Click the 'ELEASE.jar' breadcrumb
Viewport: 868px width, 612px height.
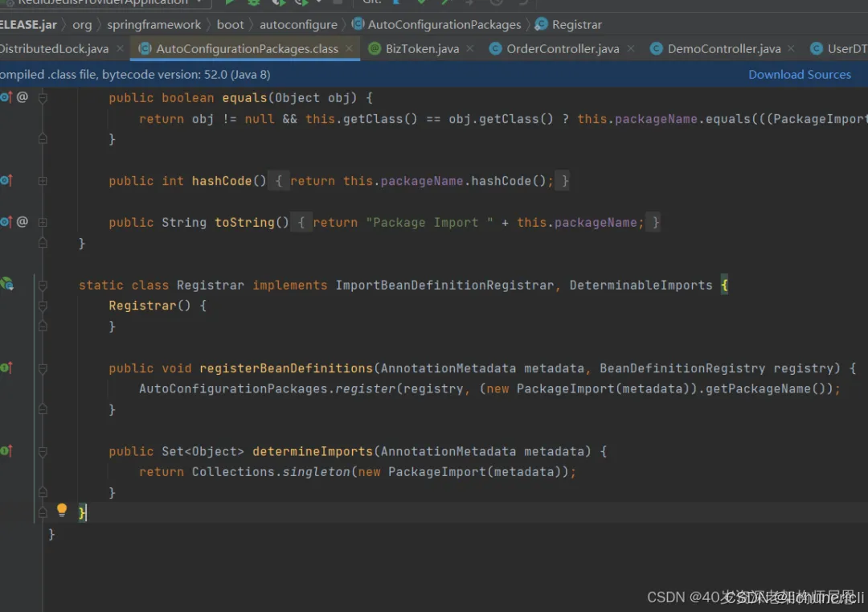tap(28, 25)
